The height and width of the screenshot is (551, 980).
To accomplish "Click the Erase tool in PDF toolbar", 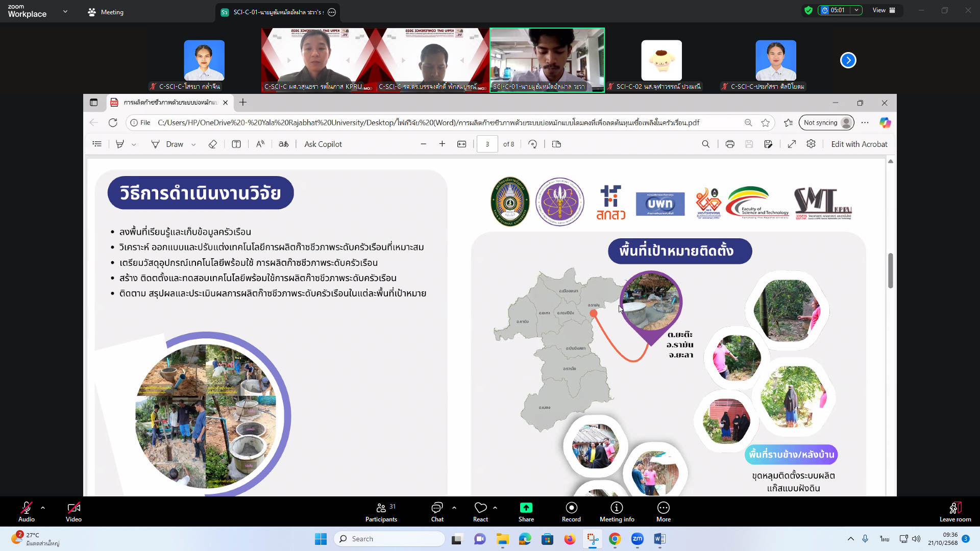I will tap(213, 144).
